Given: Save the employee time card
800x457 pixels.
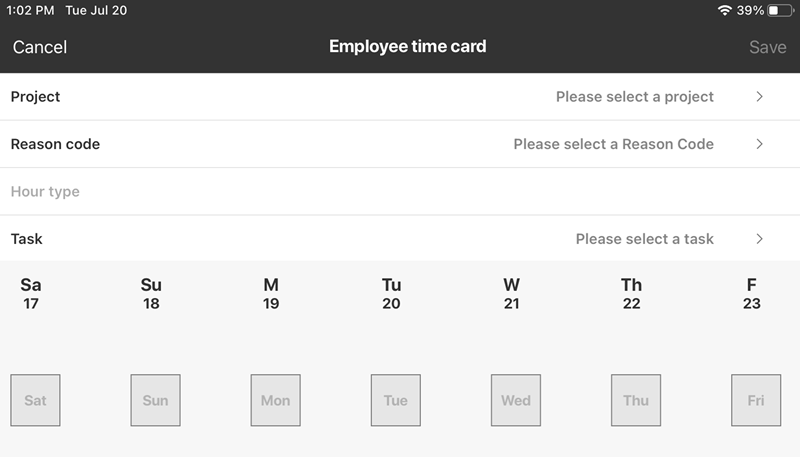Looking at the screenshot, I should click(x=767, y=47).
